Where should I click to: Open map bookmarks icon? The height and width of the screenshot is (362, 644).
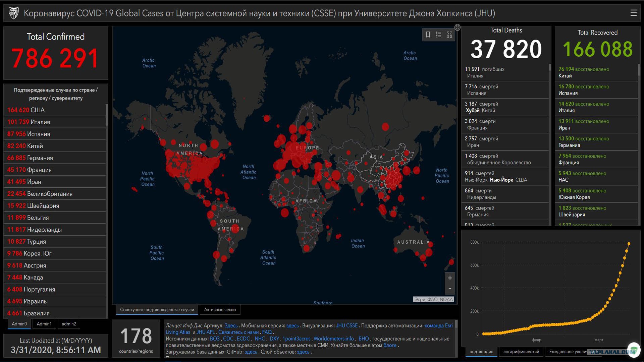click(428, 35)
